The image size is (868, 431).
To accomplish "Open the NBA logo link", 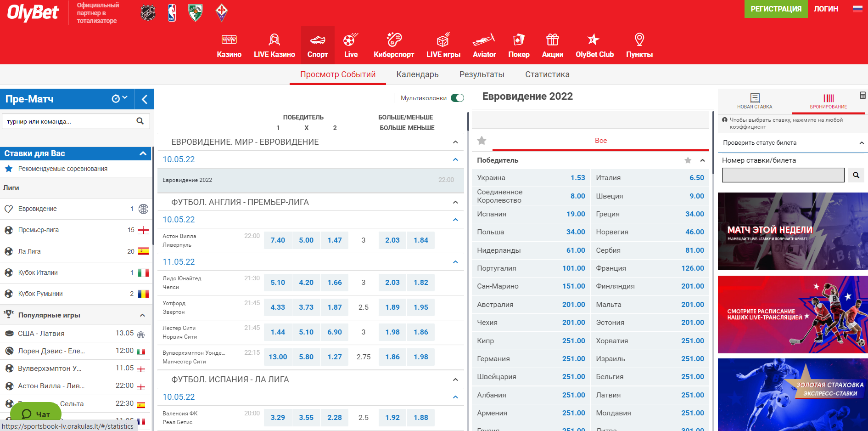I will coord(172,13).
